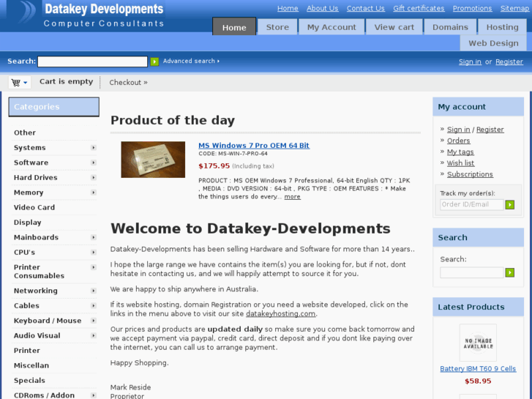Open the My Account tab

[x=331, y=27]
